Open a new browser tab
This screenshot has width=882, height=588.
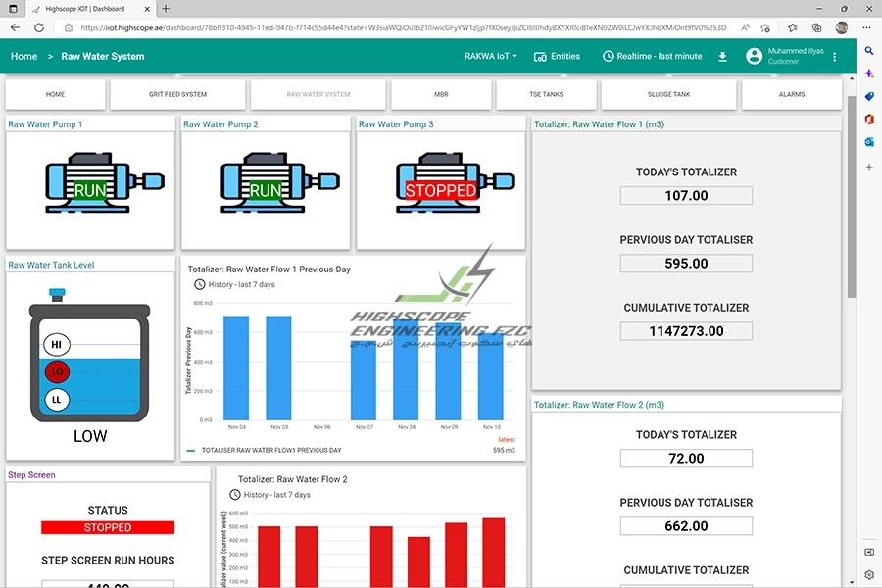(x=166, y=9)
